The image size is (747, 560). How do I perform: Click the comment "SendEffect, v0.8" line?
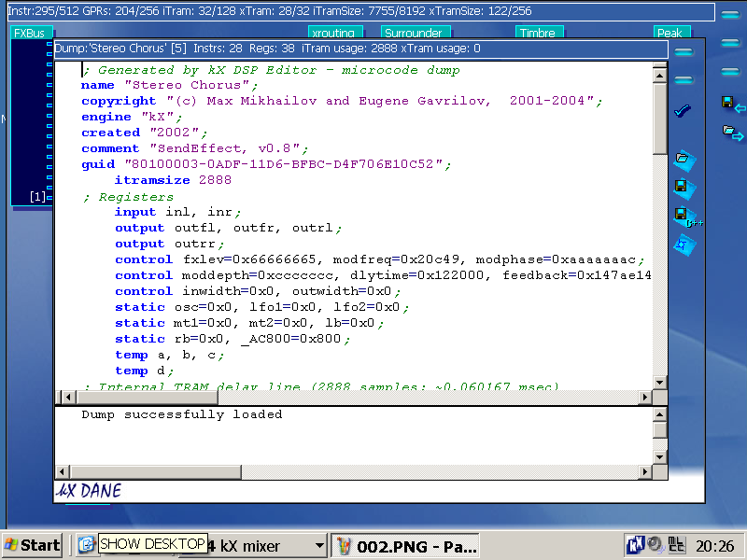(195, 148)
